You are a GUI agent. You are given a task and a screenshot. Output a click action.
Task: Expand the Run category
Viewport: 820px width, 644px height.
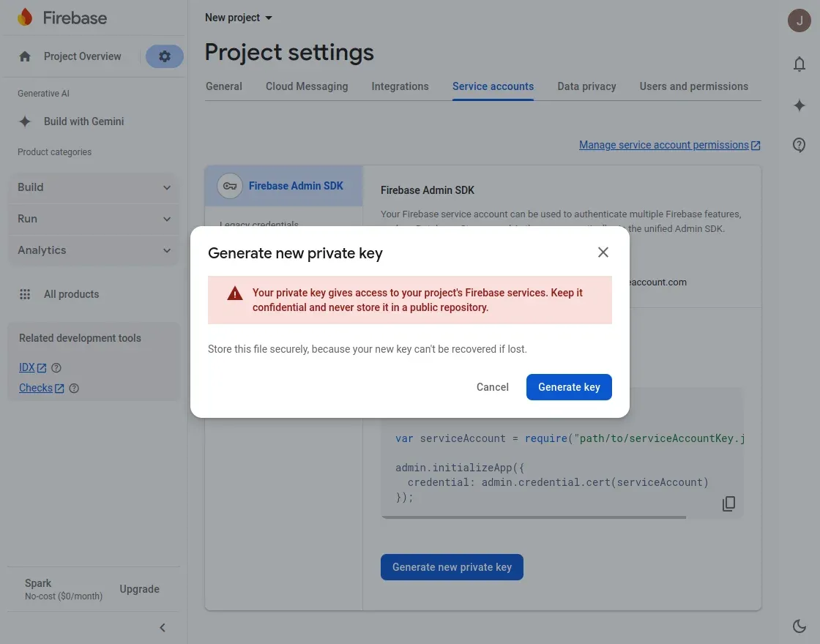[94, 219]
